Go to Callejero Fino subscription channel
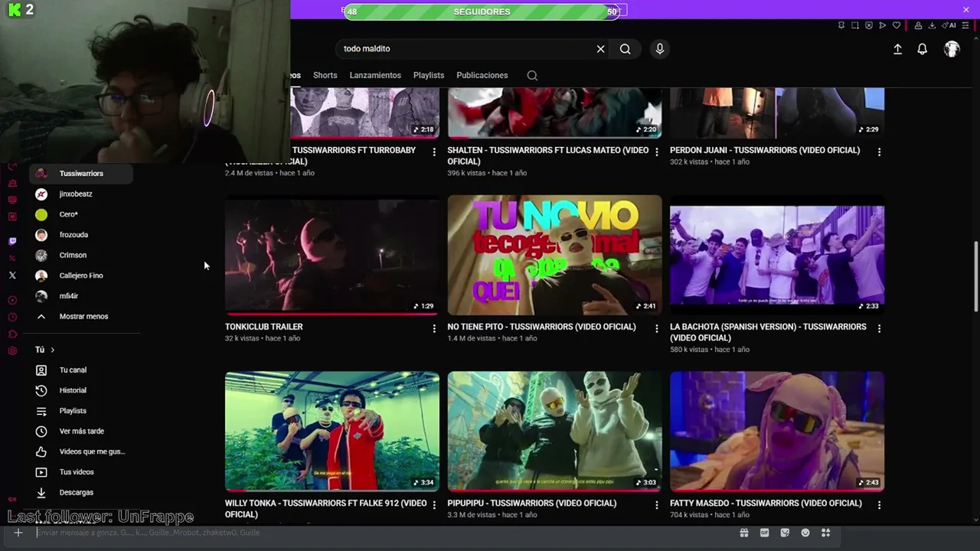Viewport: 980px width, 551px height. click(x=82, y=275)
